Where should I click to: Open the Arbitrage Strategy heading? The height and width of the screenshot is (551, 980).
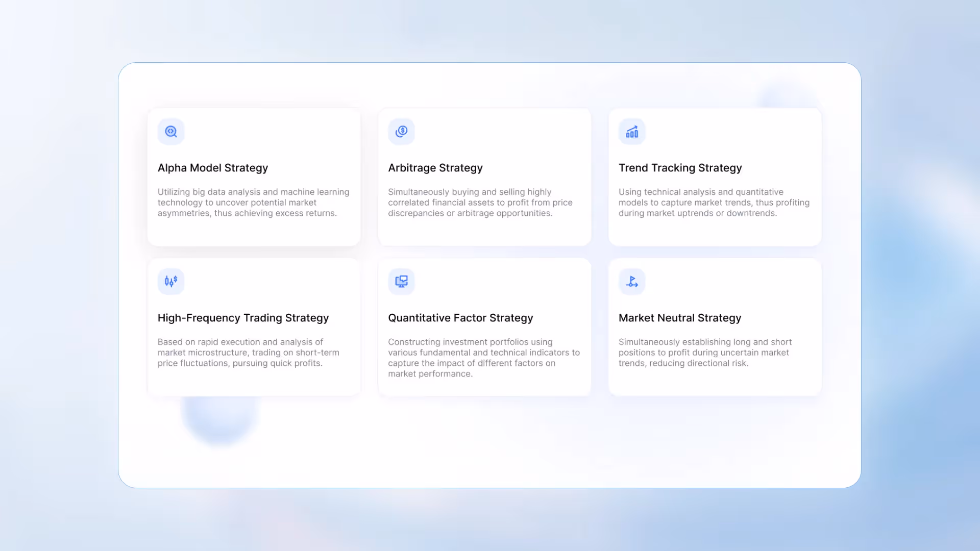point(435,168)
